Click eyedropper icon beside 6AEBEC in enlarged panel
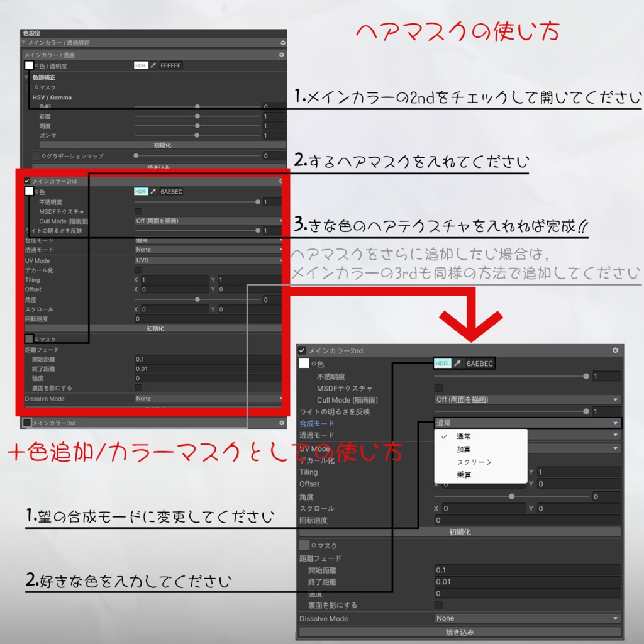Image resolution: width=644 pixels, height=644 pixels. point(457,364)
